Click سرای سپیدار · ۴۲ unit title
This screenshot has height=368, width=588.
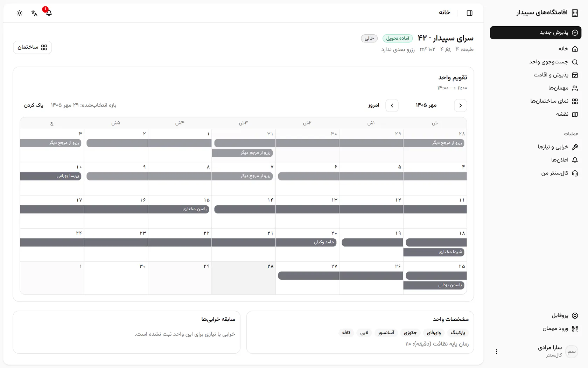446,38
